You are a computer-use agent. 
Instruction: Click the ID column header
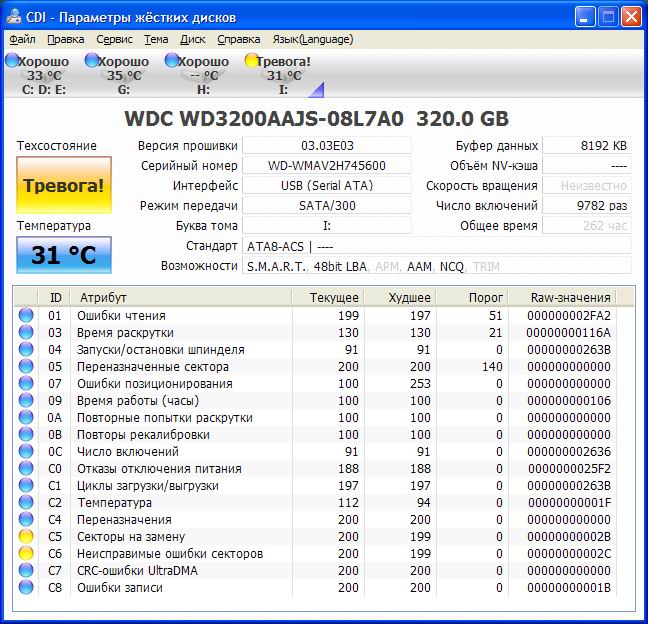(x=54, y=297)
